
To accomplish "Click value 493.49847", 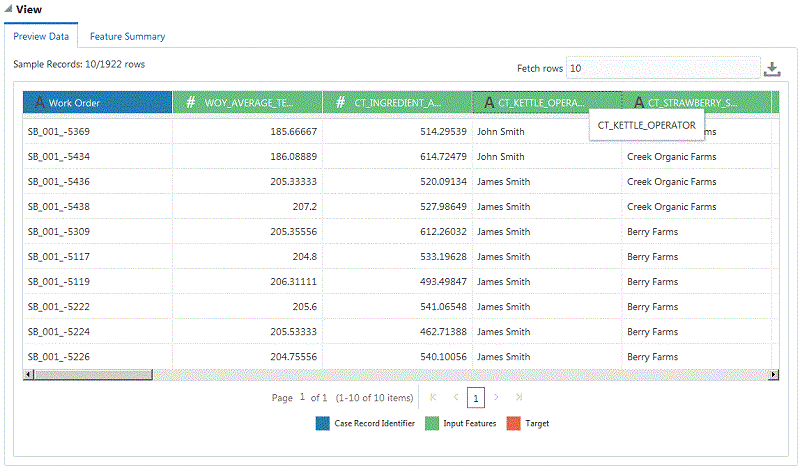I will pos(443,282).
